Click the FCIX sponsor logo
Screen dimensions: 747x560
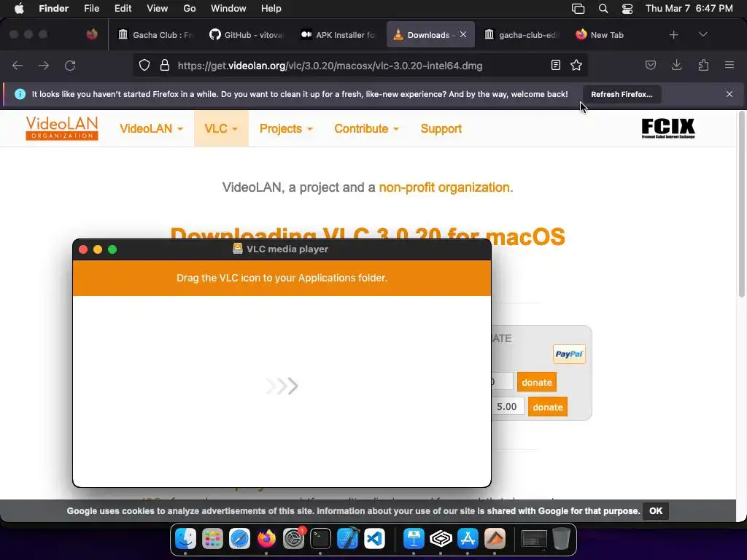point(668,128)
